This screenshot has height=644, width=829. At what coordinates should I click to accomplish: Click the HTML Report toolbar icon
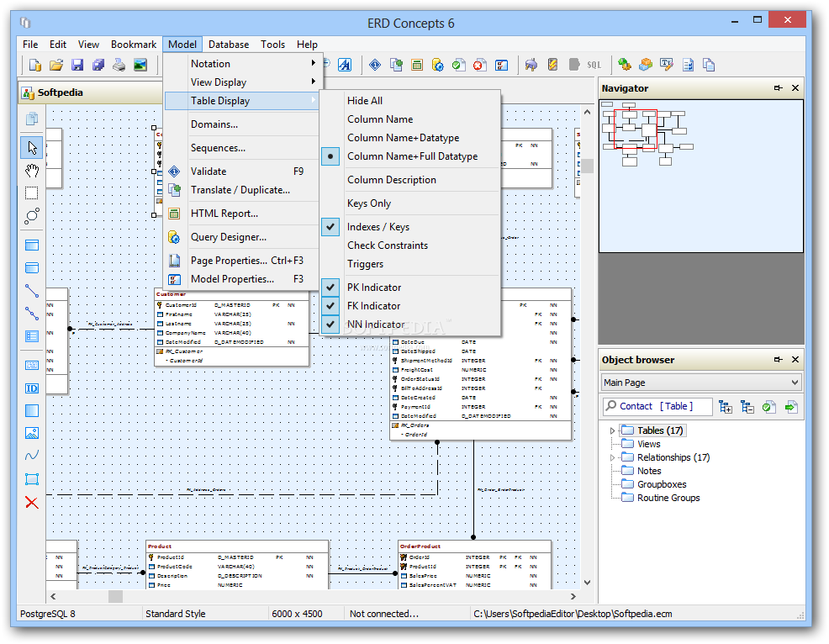click(417, 65)
